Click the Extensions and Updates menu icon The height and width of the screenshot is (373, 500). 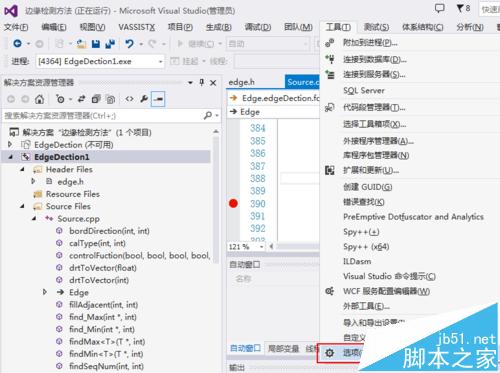(330, 170)
